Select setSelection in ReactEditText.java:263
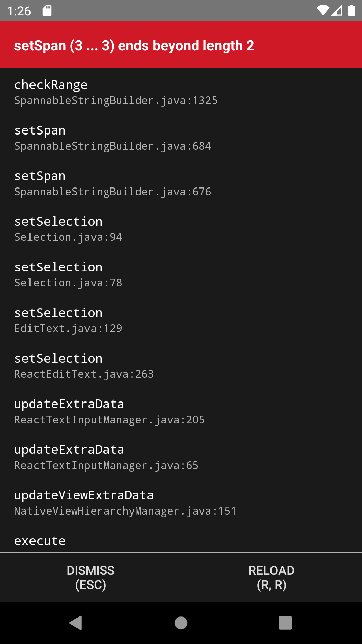The height and width of the screenshot is (644, 362). click(84, 366)
